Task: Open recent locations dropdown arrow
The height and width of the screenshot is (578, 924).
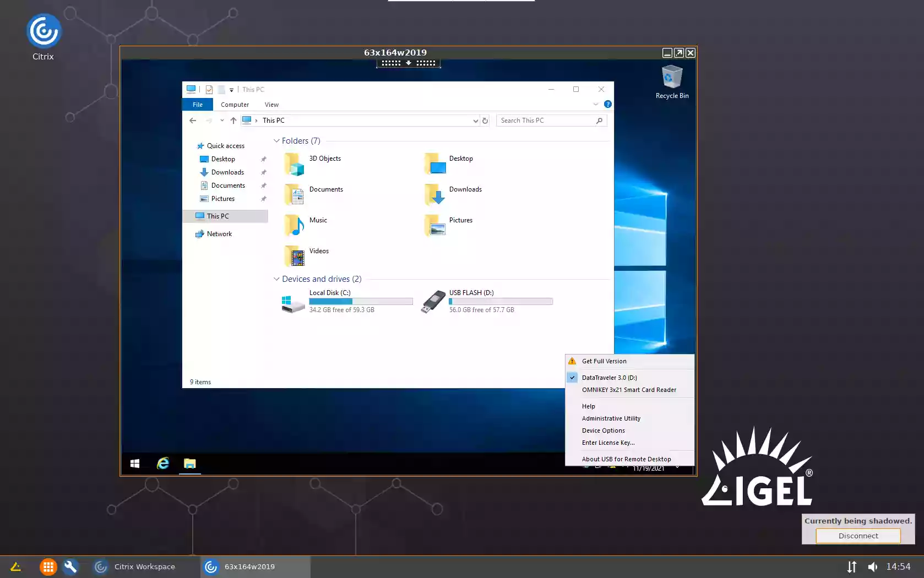Action: pos(222,121)
